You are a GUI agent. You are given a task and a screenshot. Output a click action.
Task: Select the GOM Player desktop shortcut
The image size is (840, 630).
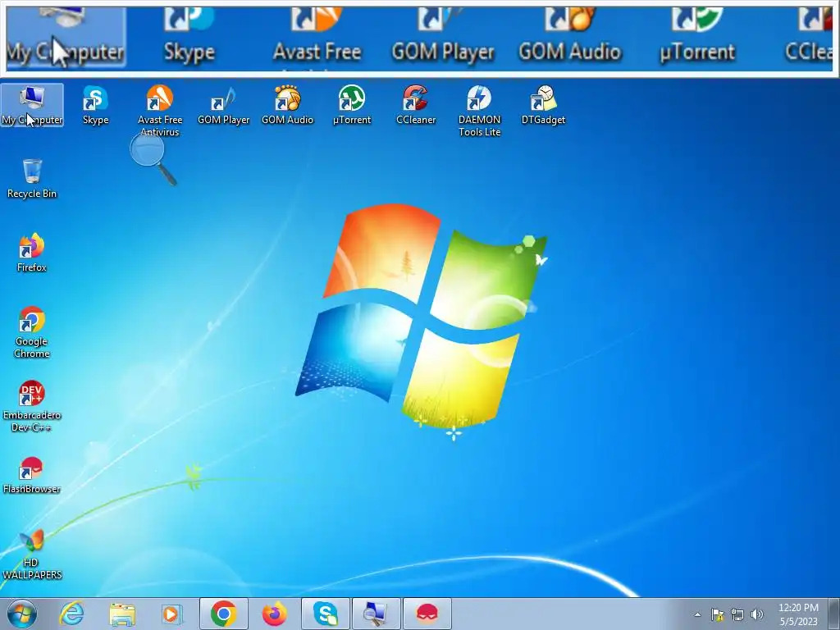[x=223, y=105]
